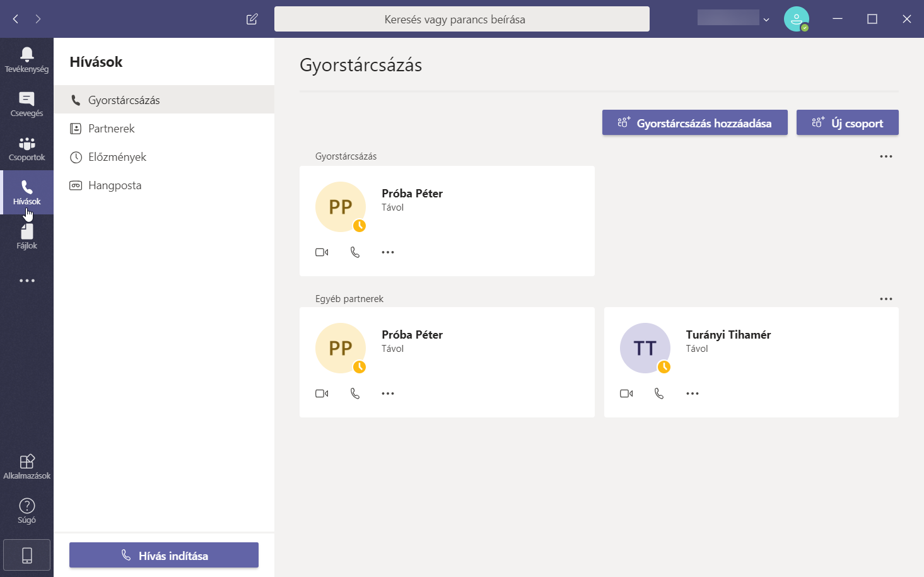Click the Keresés vagy parancs search box
The width and height of the screenshot is (924, 577).
(x=461, y=20)
